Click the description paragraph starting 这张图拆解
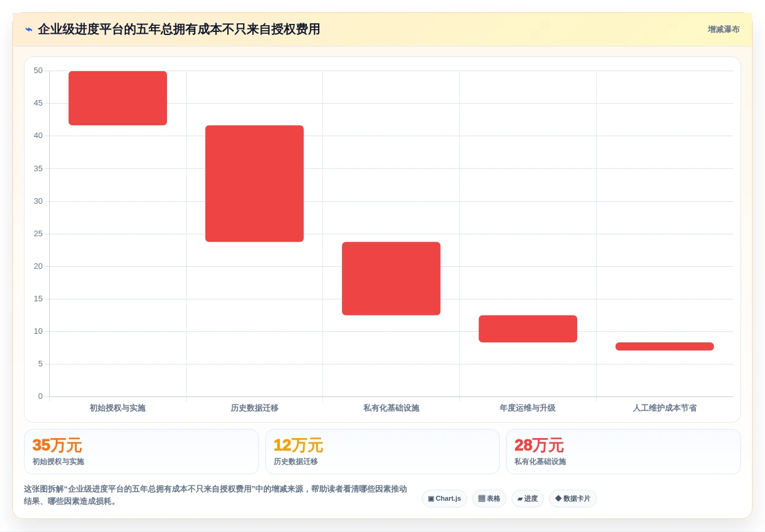The height and width of the screenshot is (532, 765). click(216, 495)
